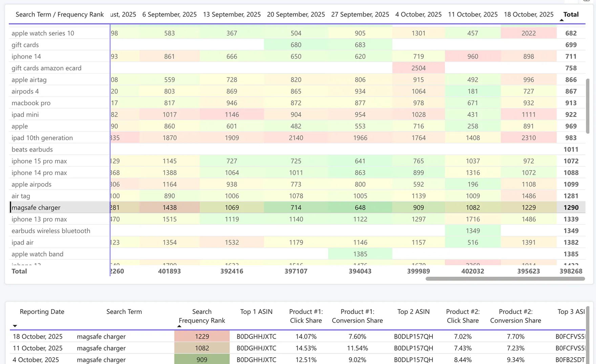The width and height of the screenshot is (596, 364).
Task: Click the 1349 cell for earbuds wireless bluetooth
Action: (x=473, y=231)
